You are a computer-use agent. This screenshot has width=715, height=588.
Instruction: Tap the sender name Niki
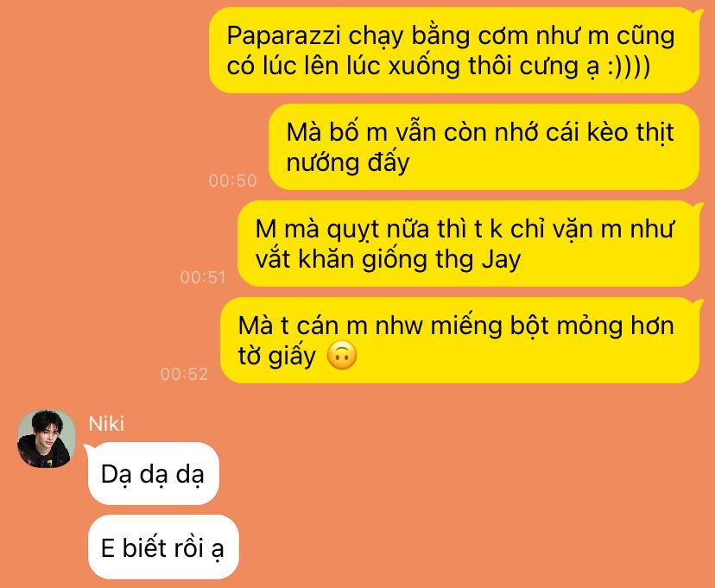(x=106, y=424)
